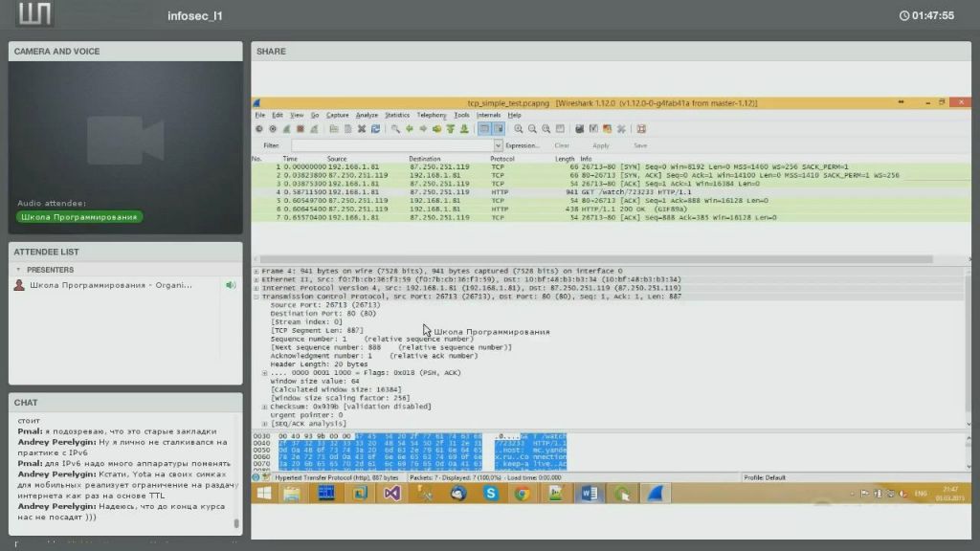Toggle the attendee speaker audio icon
980x551 pixels.
tap(230, 285)
